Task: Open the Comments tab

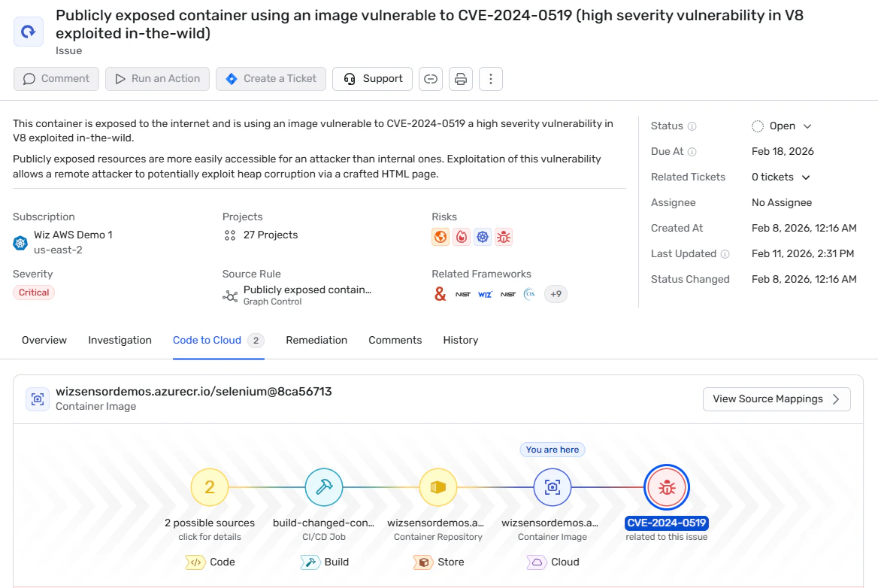Action: pos(395,340)
